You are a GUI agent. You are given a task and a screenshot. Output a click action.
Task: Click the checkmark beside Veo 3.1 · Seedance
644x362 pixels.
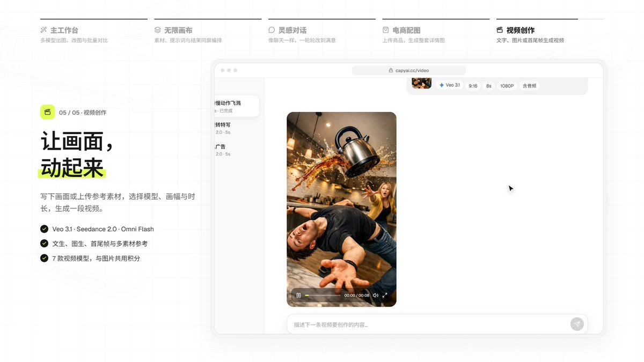(44, 229)
